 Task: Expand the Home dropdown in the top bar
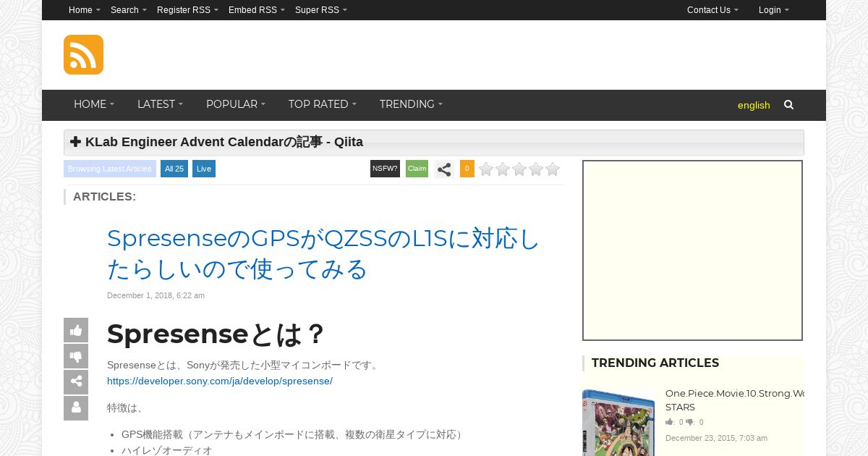[85, 10]
